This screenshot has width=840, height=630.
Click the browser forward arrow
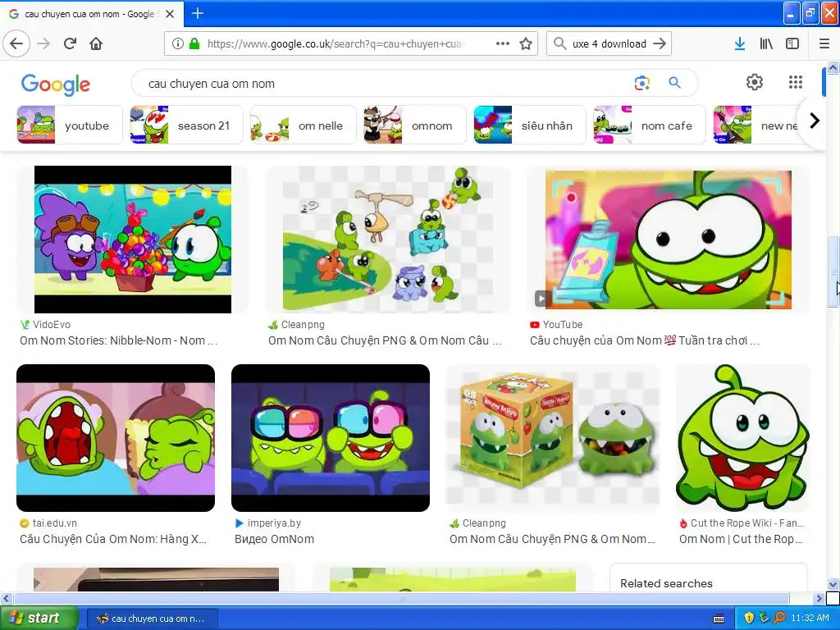coord(43,44)
